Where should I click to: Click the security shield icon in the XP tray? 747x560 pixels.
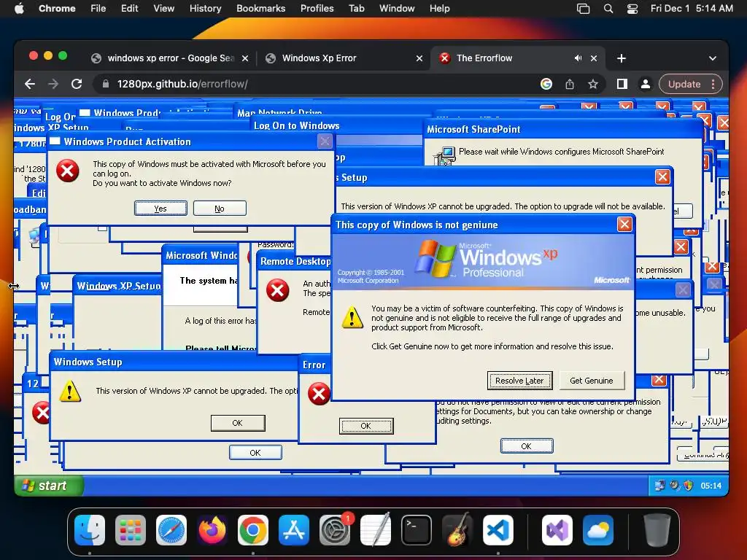coord(687,486)
